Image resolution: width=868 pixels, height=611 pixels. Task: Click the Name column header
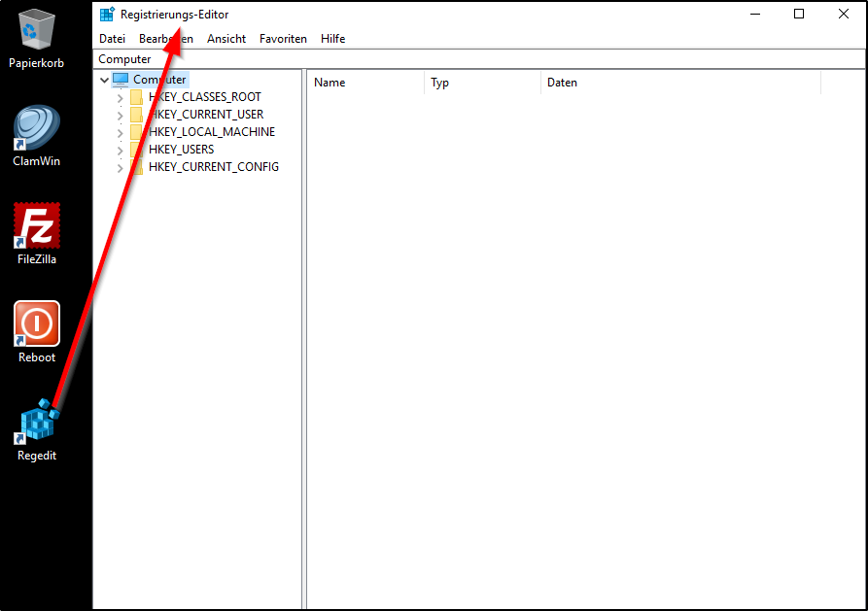click(365, 83)
